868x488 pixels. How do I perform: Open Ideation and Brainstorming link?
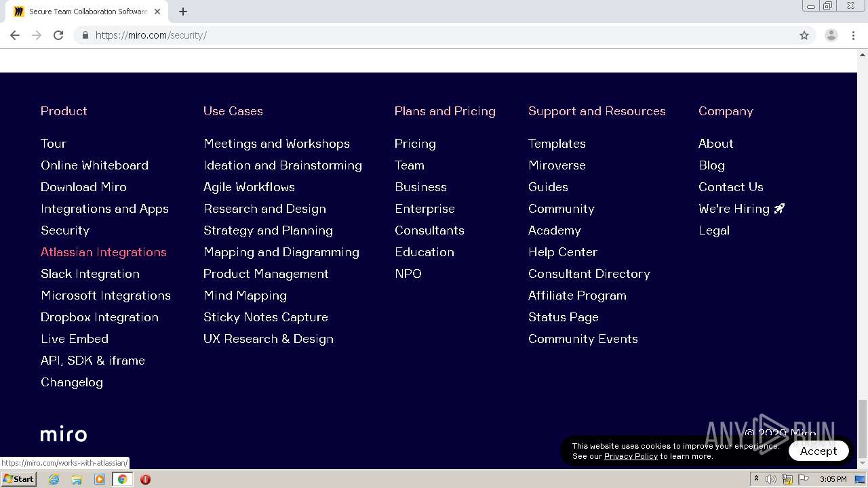[x=283, y=165]
